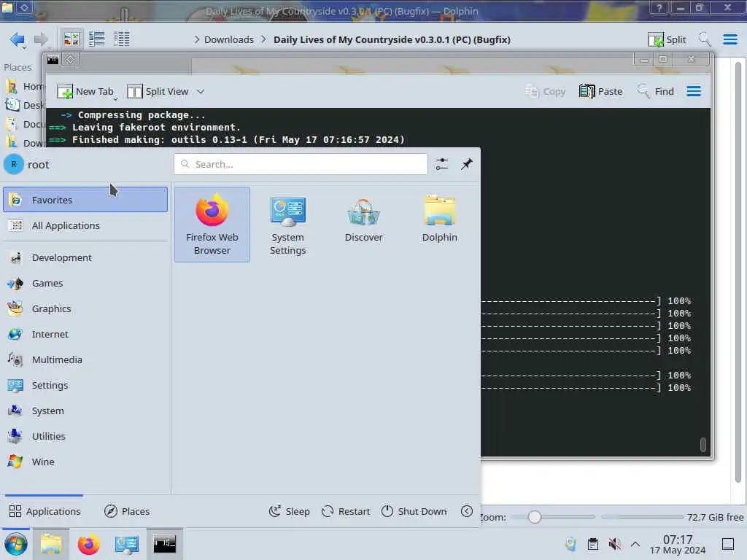
Task: Switch to the Places tab in launcher
Action: coord(127,511)
